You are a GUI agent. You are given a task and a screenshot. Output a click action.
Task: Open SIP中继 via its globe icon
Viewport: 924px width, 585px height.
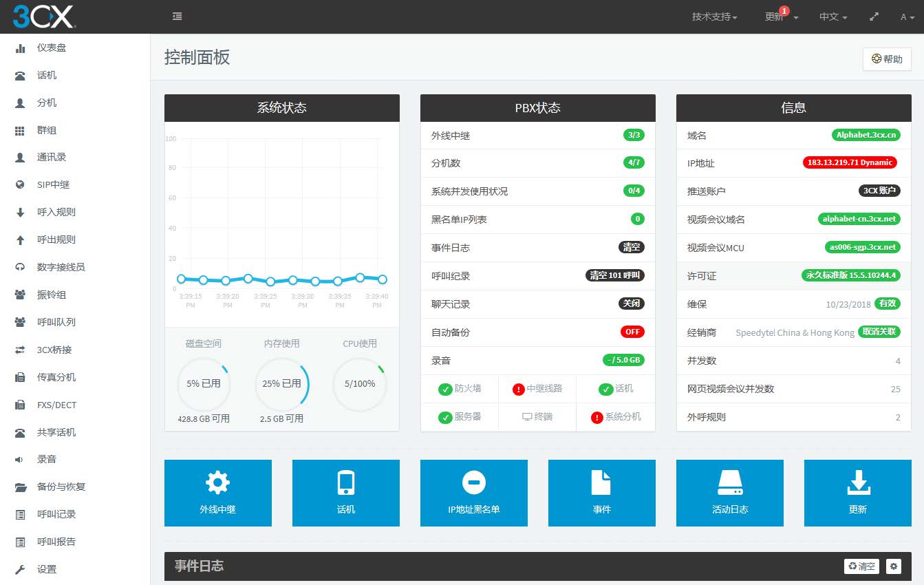click(x=19, y=184)
